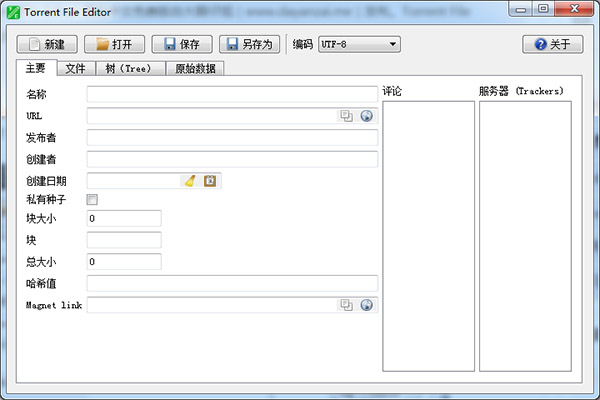The height and width of the screenshot is (400, 600).
Task: Open the URL with the globe icon
Action: (x=366, y=116)
